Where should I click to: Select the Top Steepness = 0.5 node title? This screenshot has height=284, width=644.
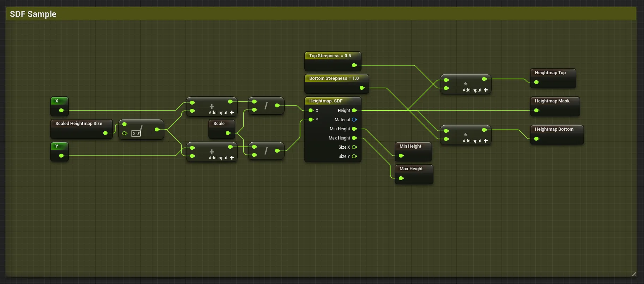tap(330, 56)
